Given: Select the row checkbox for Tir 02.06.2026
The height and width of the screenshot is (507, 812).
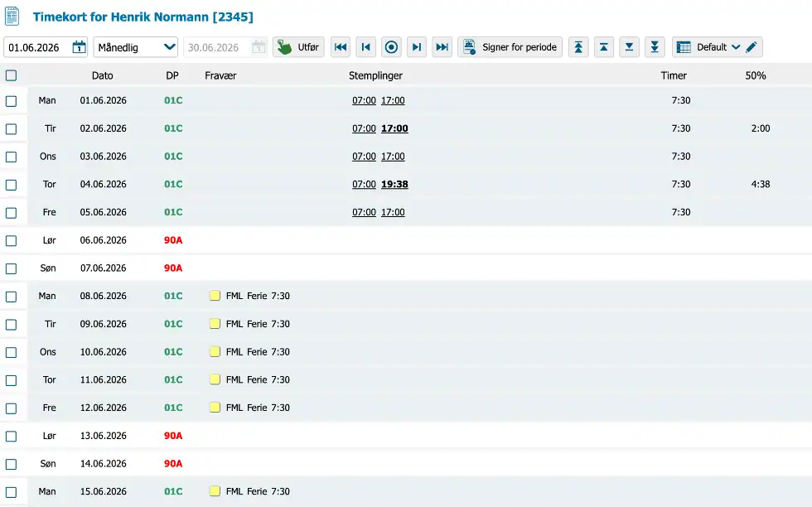Looking at the screenshot, I should [x=11, y=129].
